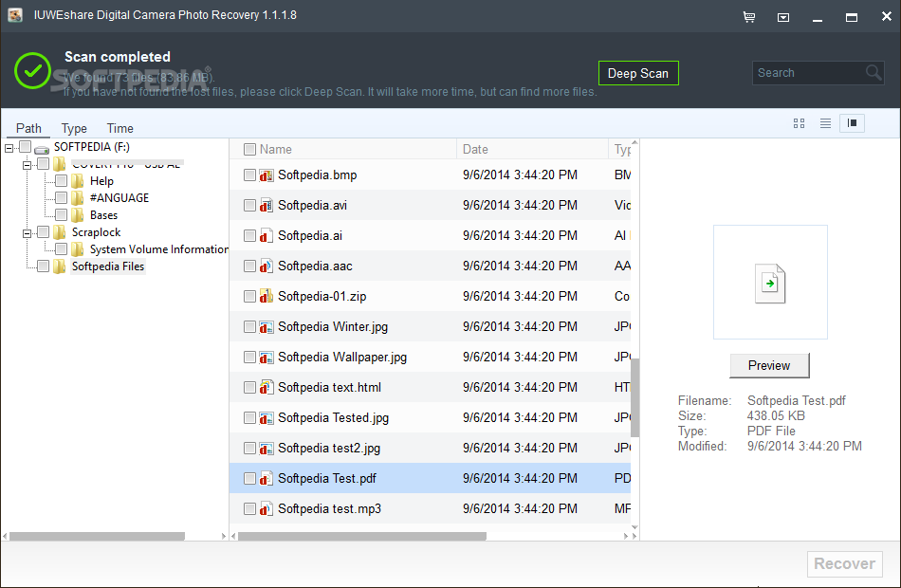901x588 pixels.
Task: Click the Softpedia test2.jpg file icon
Action: 266,449
